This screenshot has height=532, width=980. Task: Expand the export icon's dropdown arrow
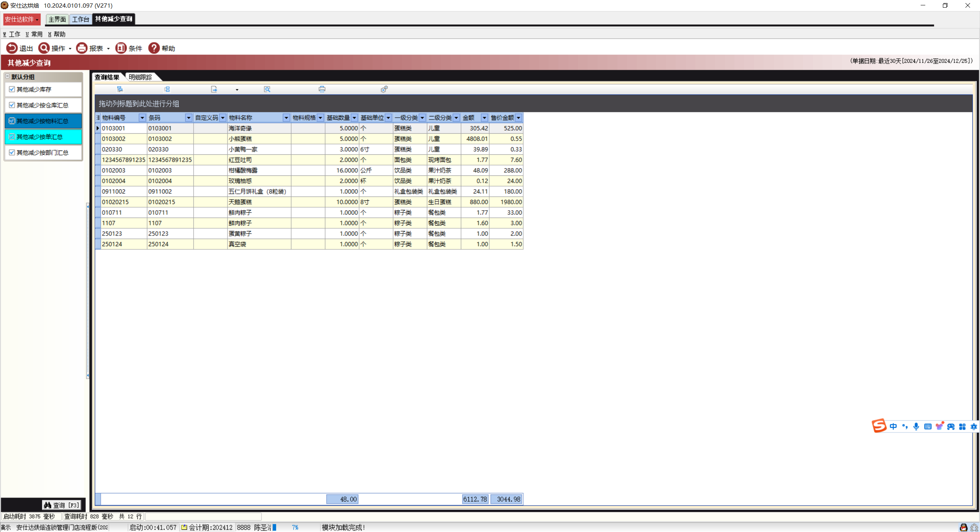[237, 90]
